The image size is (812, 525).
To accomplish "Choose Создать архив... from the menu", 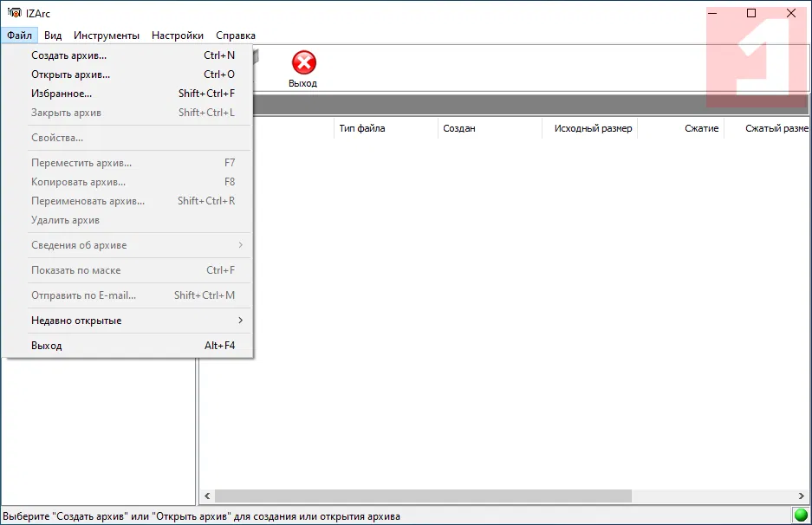I will (x=127, y=55).
